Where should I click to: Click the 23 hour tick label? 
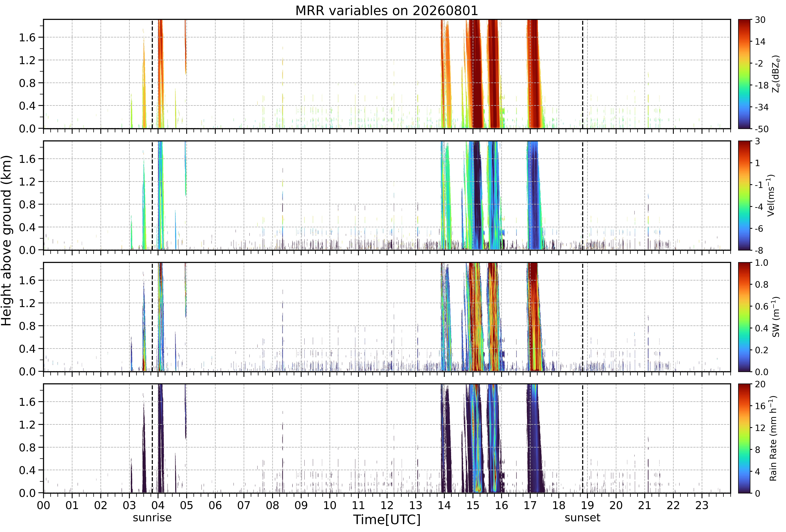702,505
